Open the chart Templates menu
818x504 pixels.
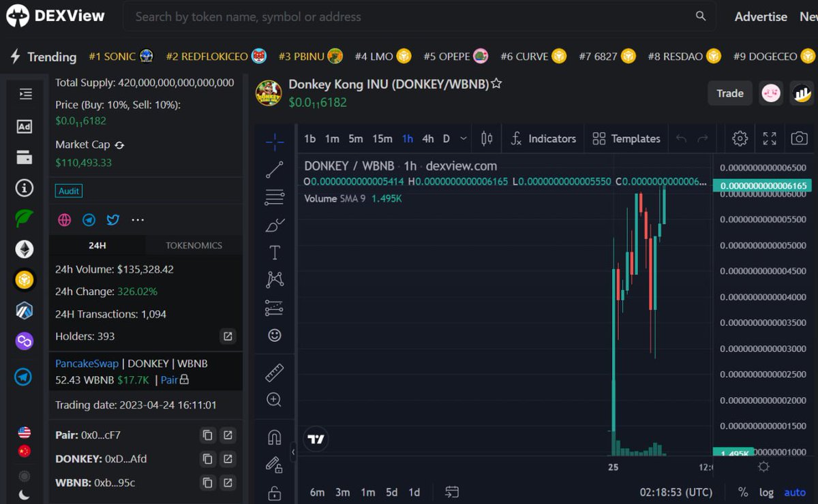pos(626,138)
